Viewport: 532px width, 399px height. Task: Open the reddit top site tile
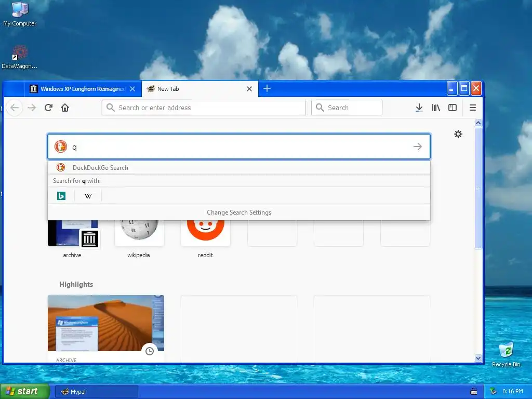pos(206,239)
